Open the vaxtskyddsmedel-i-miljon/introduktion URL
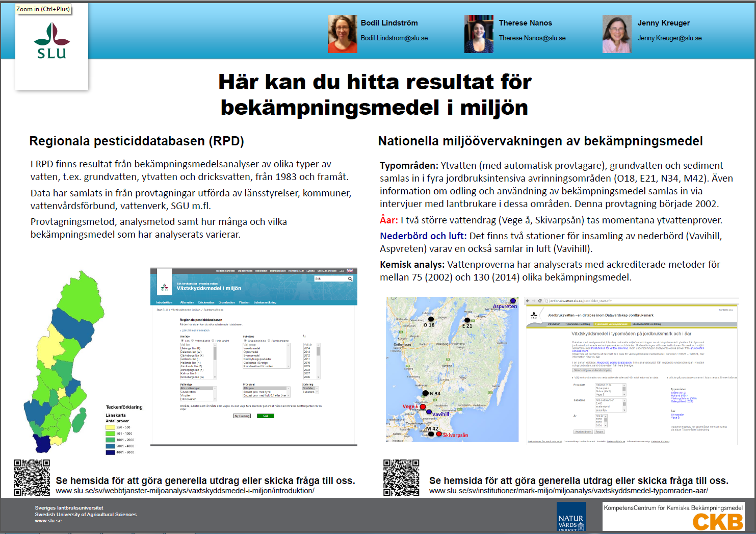This screenshot has height=534, width=756. [185, 491]
